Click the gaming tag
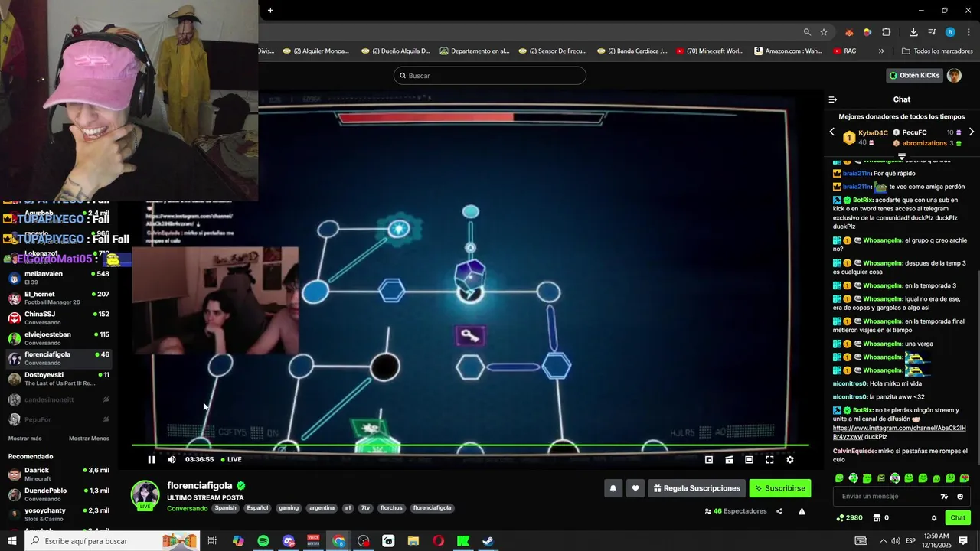This screenshot has height=551, width=980. pyautogui.click(x=289, y=508)
